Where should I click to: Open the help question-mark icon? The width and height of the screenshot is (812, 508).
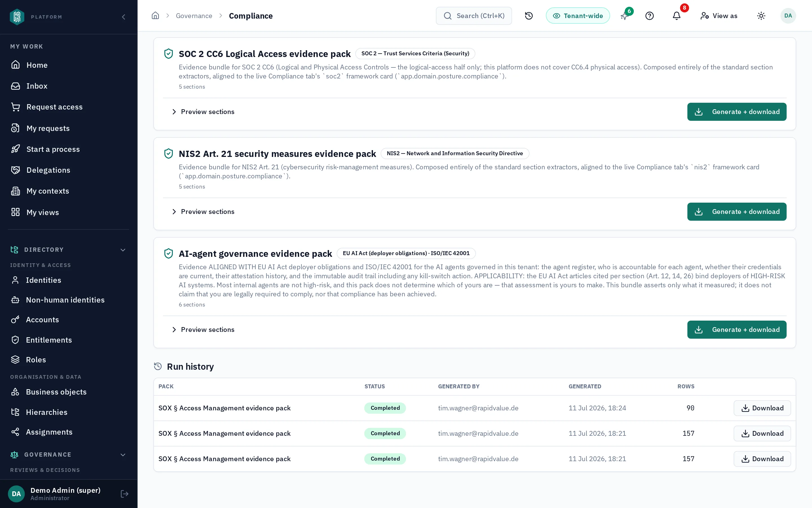pyautogui.click(x=650, y=16)
